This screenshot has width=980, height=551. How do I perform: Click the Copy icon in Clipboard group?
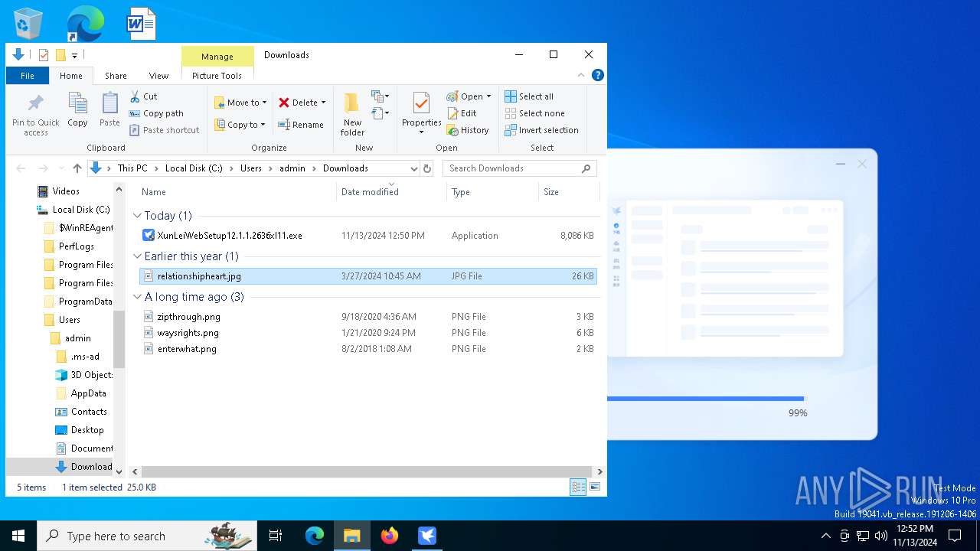pyautogui.click(x=77, y=103)
